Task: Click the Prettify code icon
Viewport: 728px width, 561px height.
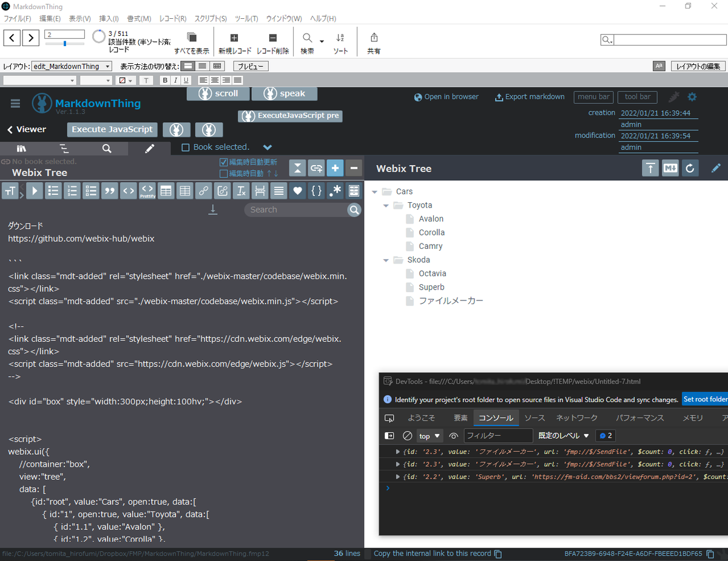Action: coord(147,191)
